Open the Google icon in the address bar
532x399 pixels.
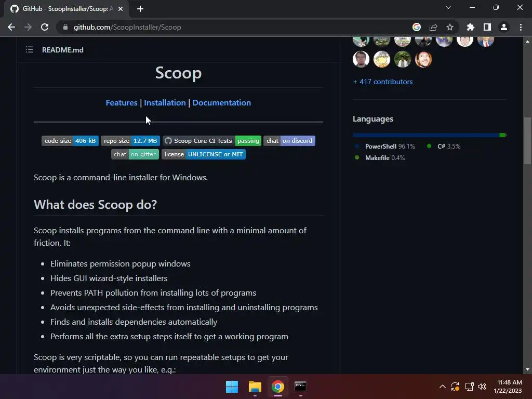click(x=417, y=27)
